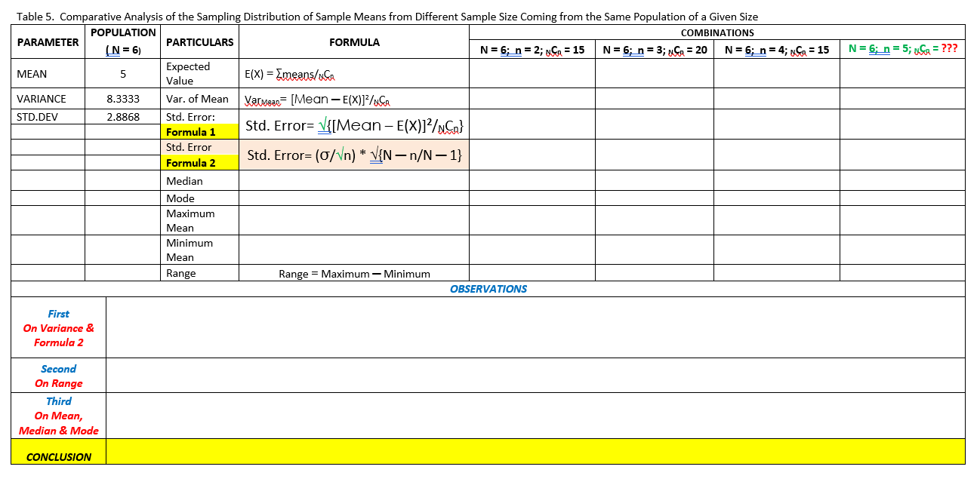The image size is (980, 488).
Task: Click the Range = Maximum – Minimum formula
Action: [x=354, y=274]
